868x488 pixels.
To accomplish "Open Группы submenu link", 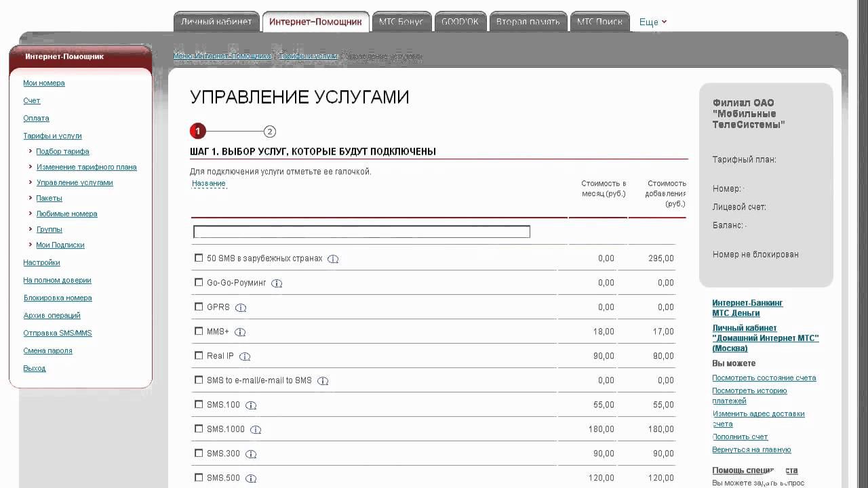I will pyautogui.click(x=49, y=229).
